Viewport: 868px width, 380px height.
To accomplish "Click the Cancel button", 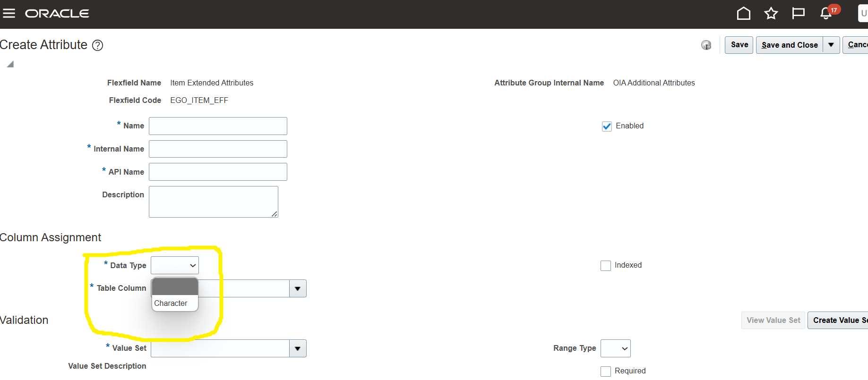I will click(856, 45).
